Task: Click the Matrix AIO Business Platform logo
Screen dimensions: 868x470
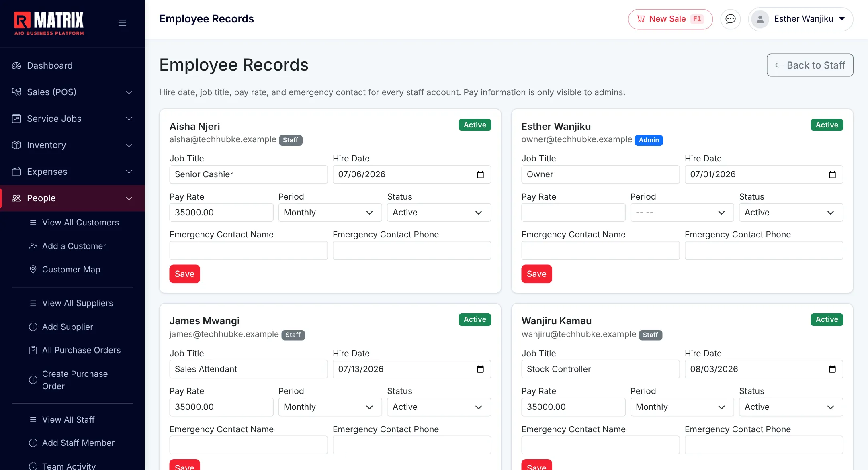Action: [x=49, y=23]
